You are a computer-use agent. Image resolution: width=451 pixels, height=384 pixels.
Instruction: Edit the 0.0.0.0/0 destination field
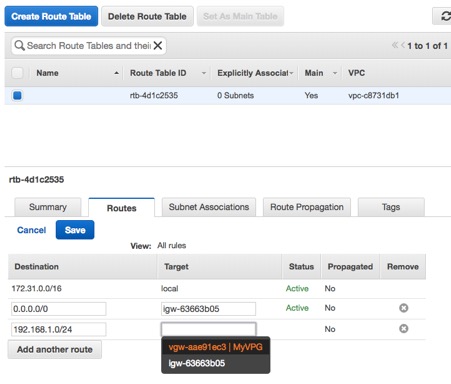click(59, 309)
